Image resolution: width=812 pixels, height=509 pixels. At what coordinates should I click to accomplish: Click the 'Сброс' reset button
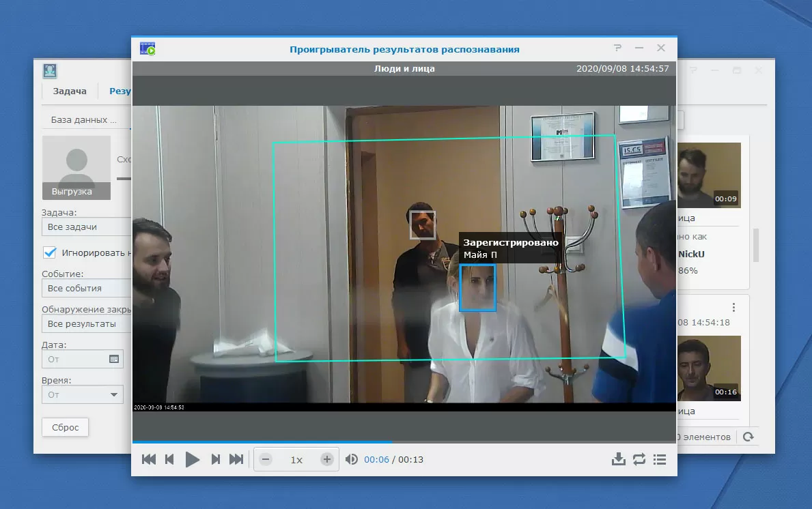point(66,428)
